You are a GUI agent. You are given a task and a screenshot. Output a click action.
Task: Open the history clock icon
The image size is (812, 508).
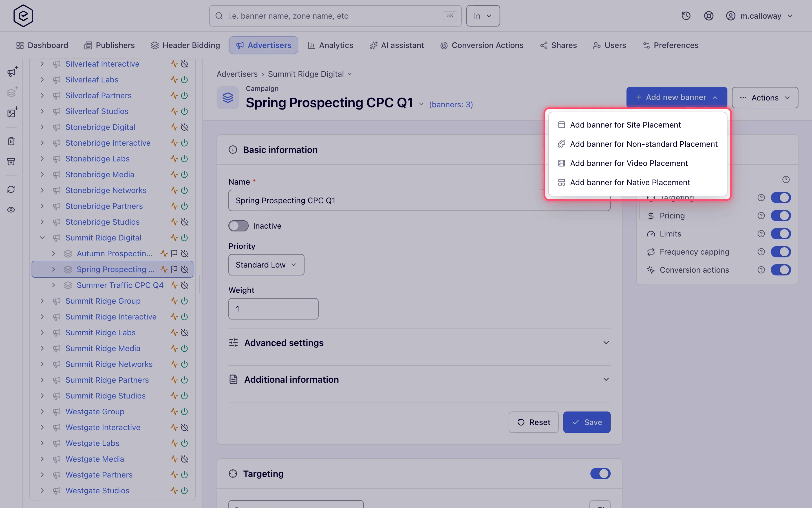click(686, 16)
